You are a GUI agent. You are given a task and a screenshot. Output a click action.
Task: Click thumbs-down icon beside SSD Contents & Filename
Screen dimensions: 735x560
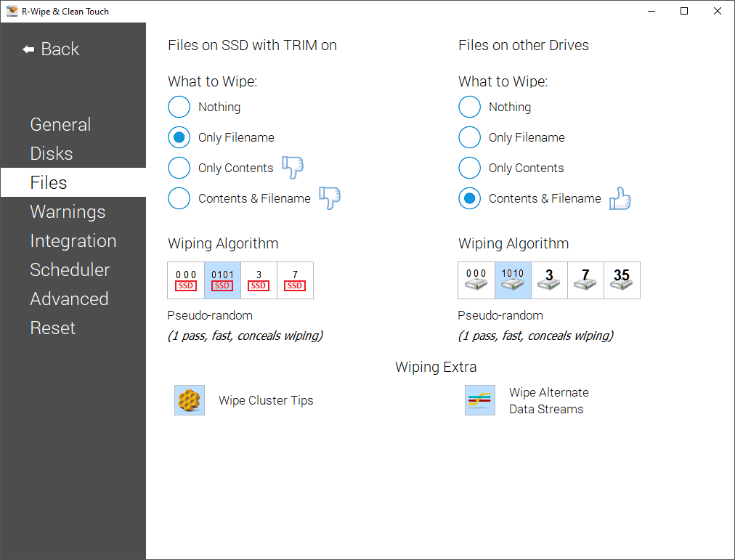[330, 198]
